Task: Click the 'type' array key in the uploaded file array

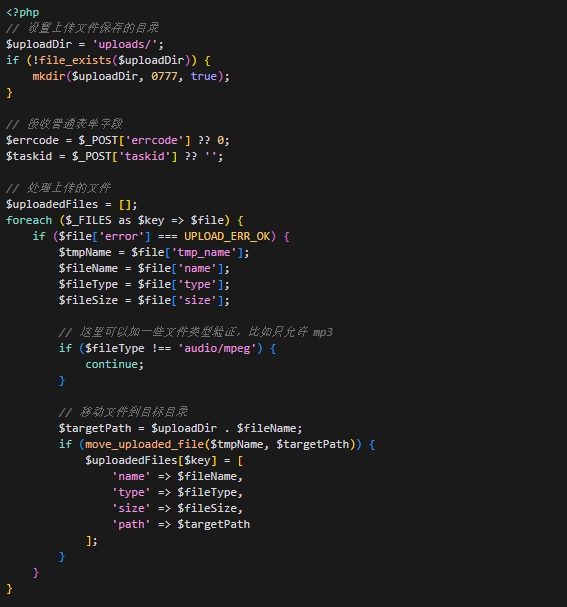Action: [x=131, y=492]
